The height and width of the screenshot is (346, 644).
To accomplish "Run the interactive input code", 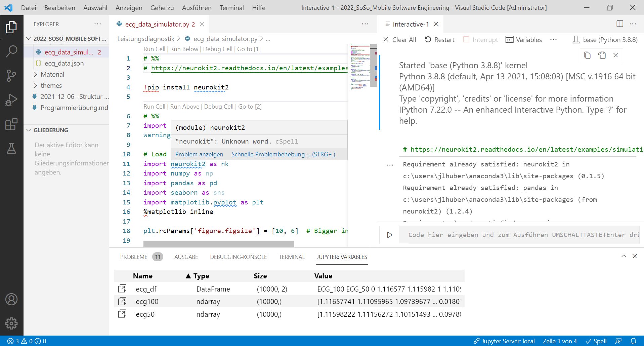I will [x=390, y=235].
